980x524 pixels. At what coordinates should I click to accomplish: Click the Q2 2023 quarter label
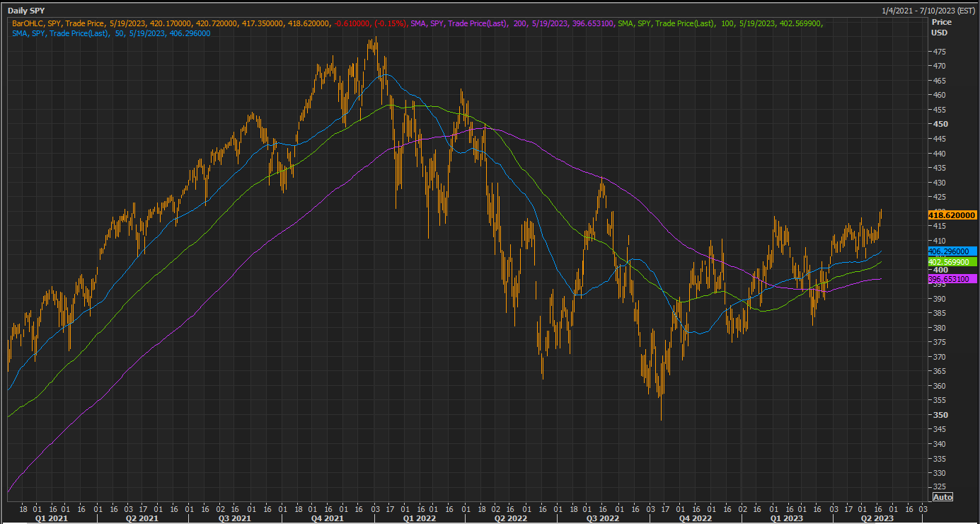(x=877, y=518)
